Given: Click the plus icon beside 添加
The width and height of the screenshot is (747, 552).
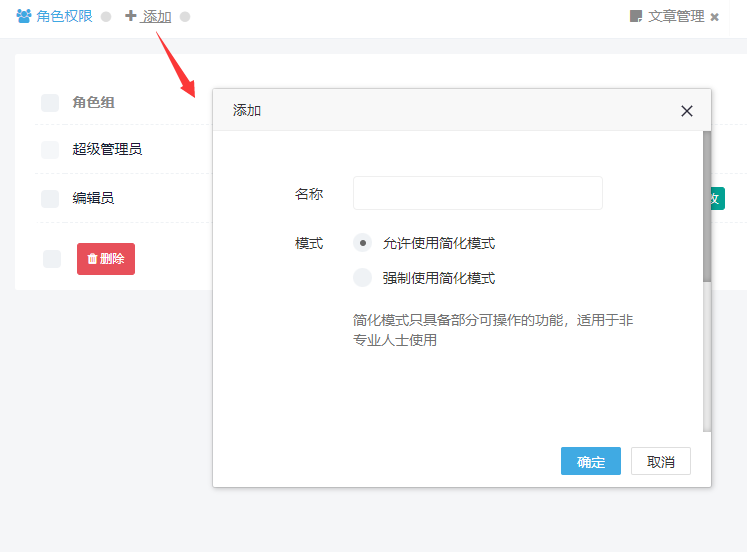Looking at the screenshot, I should point(131,16).
